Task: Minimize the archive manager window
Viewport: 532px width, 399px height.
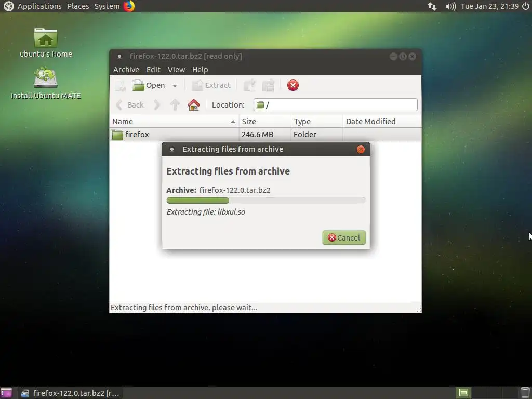Action: (393, 56)
